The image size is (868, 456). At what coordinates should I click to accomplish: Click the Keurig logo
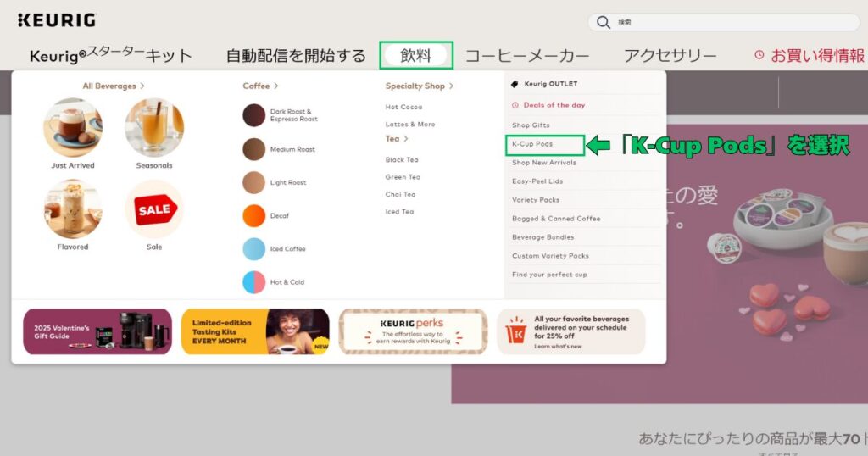point(57,20)
